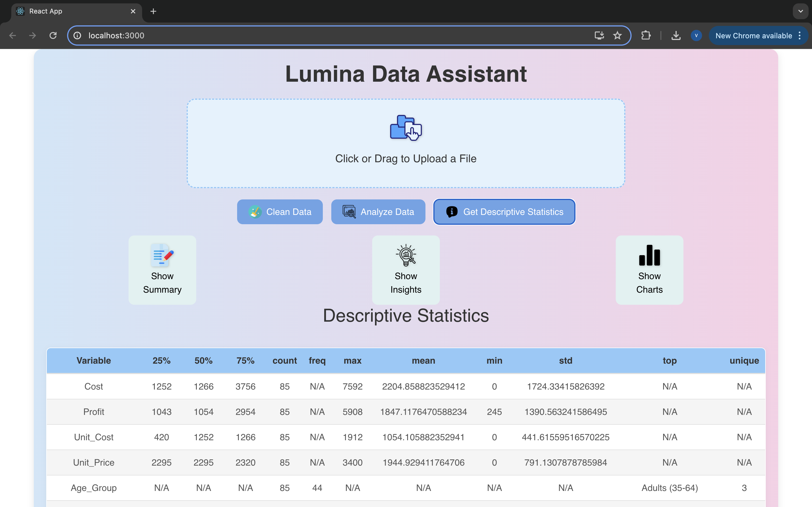Open Show Insights lightbulb card
This screenshot has width=812, height=507.
[406, 270]
